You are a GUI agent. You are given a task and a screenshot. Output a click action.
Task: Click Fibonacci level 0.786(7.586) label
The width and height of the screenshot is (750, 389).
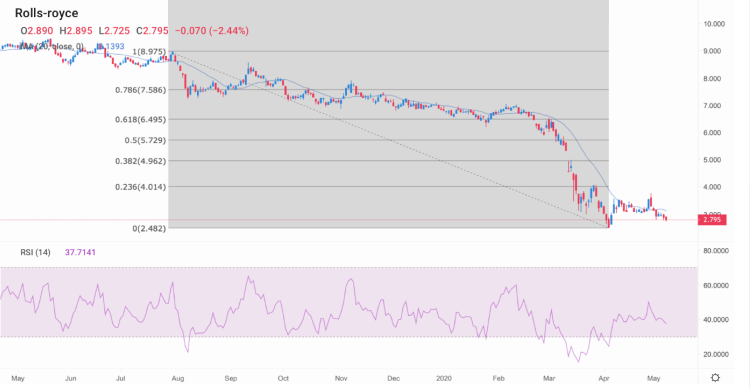[x=141, y=90]
